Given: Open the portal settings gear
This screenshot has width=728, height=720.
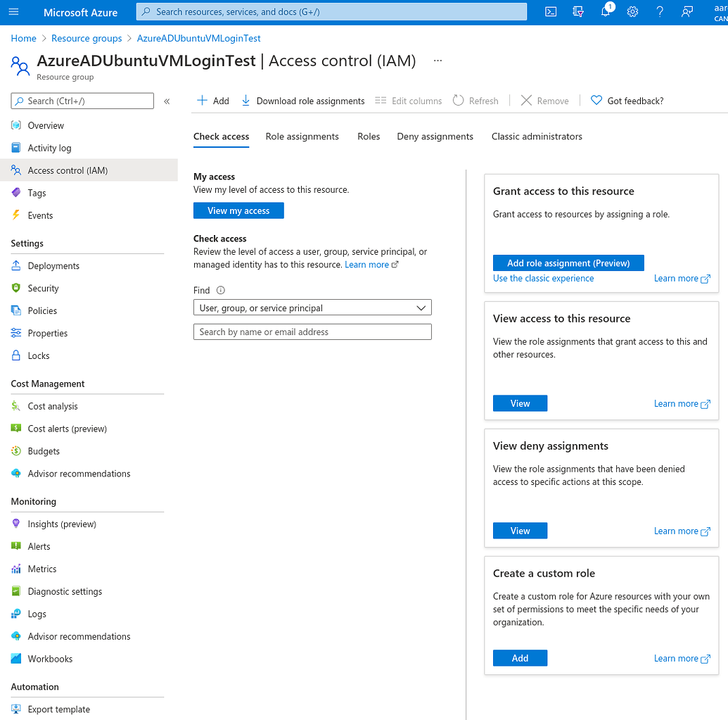Looking at the screenshot, I should (x=632, y=12).
